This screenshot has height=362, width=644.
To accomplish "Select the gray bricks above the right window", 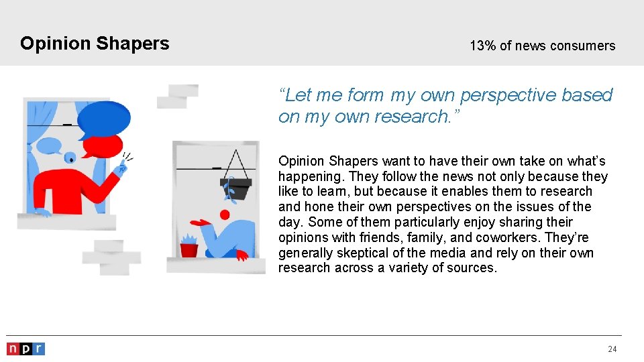I will [178, 96].
